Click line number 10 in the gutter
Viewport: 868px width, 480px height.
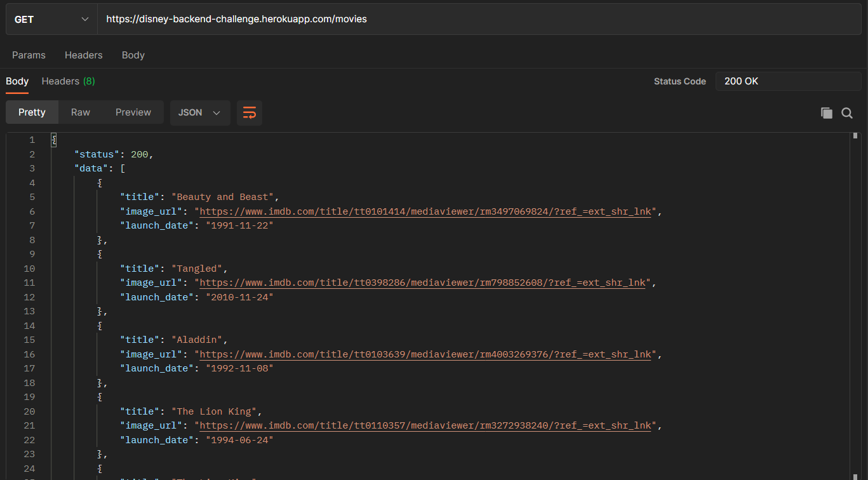[29, 269]
